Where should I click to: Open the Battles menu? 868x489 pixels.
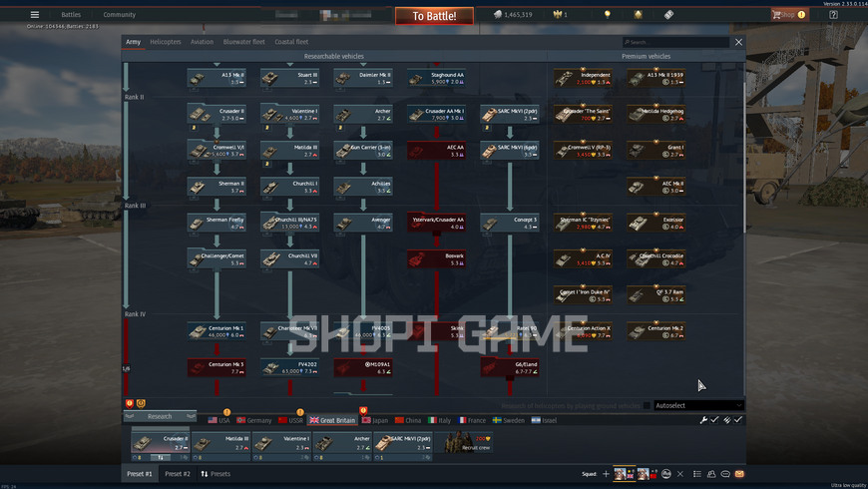pyautogui.click(x=71, y=15)
